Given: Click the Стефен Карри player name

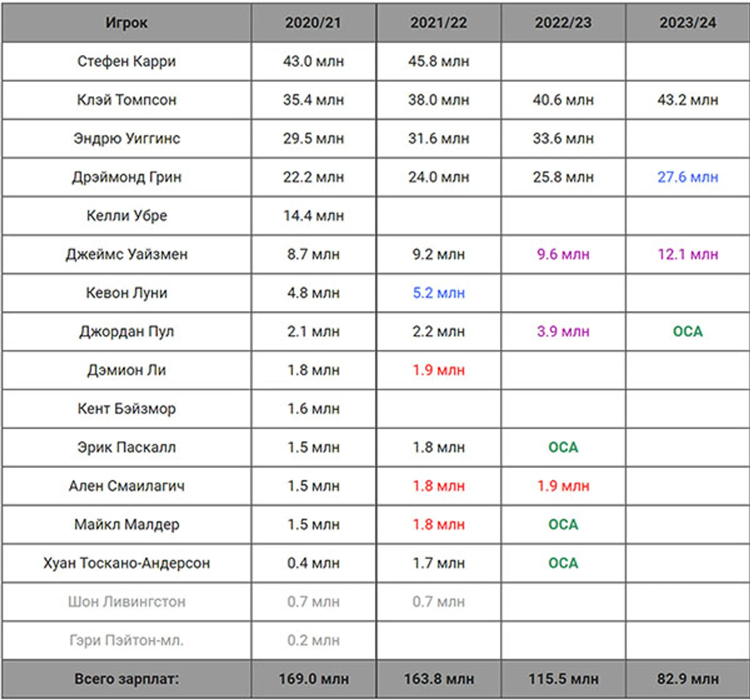Looking at the screenshot, I should (x=126, y=61).
